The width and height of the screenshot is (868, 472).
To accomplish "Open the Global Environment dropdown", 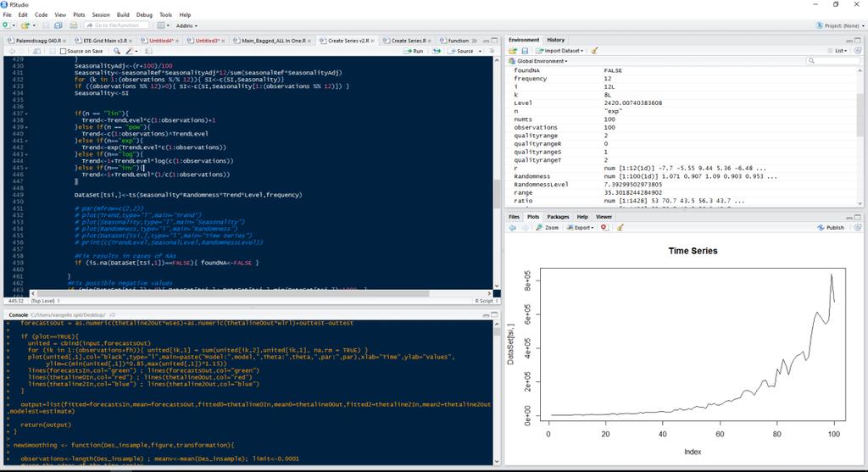I will (537, 61).
